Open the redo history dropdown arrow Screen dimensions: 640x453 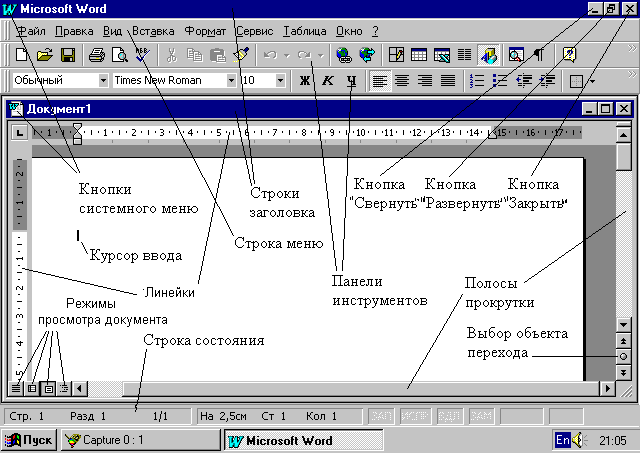pos(321,55)
